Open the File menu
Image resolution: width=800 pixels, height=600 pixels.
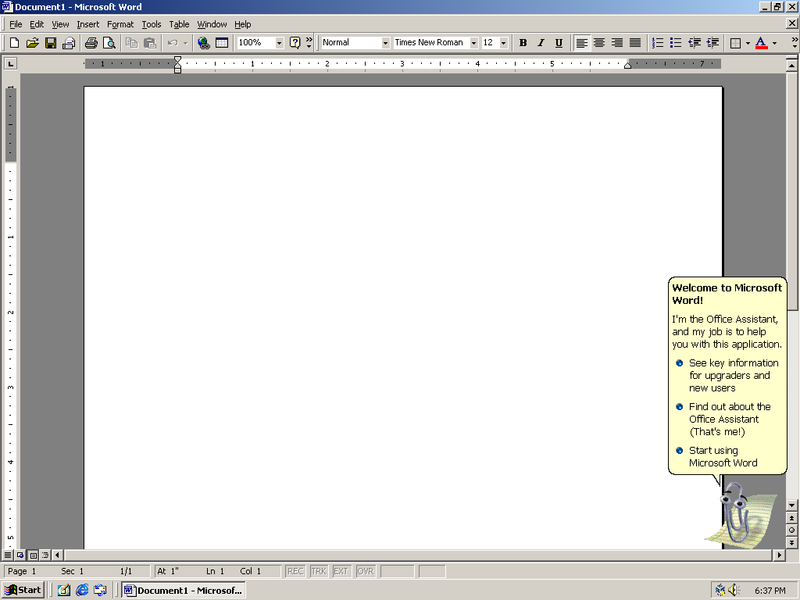click(x=16, y=24)
